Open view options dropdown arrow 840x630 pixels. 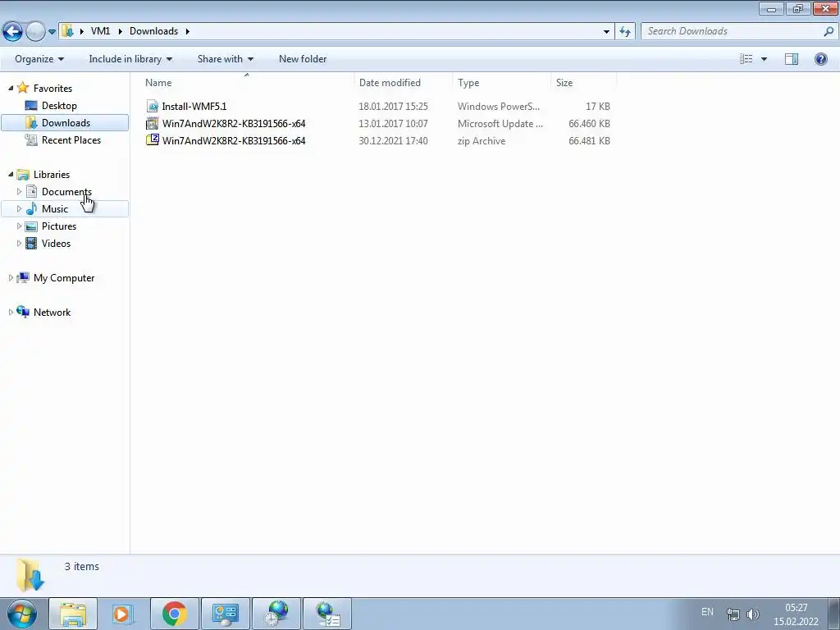[764, 59]
